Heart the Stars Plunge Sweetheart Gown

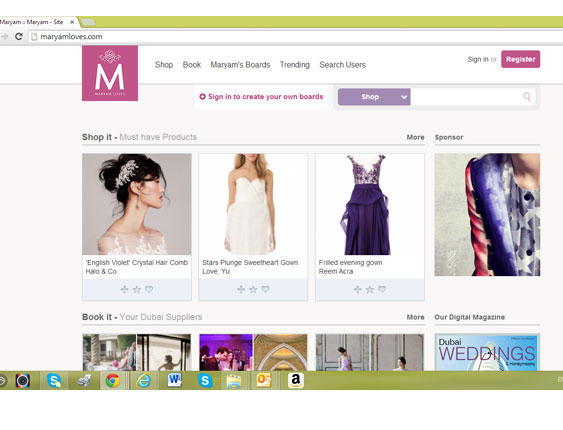pos(265,289)
